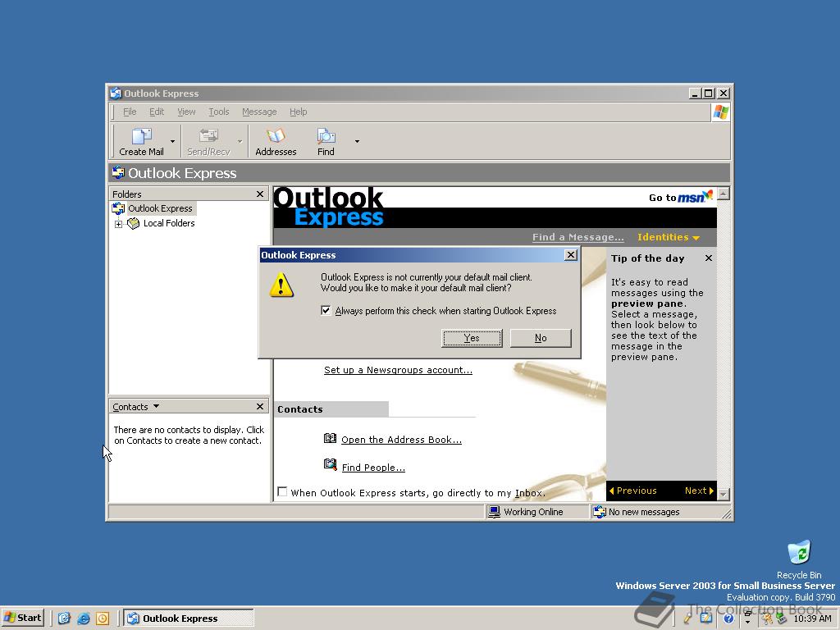840x630 pixels.
Task: Show the Next tip
Action: click(x=699, y=491)
